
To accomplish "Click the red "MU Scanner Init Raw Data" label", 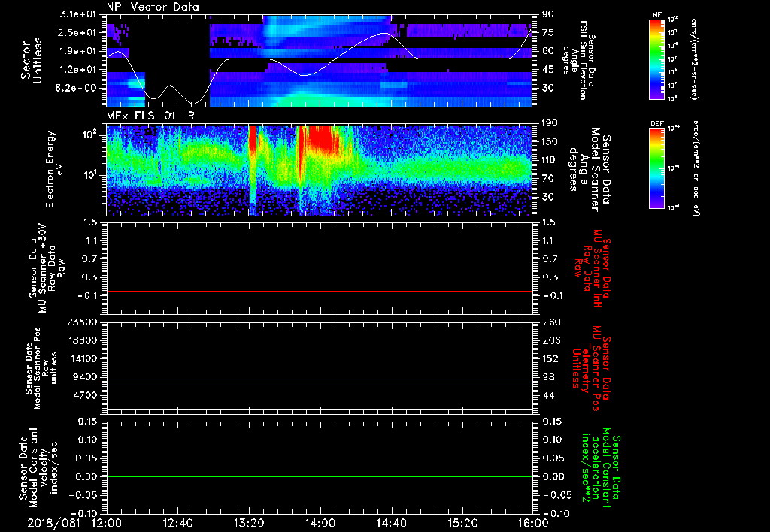I will click(x=593, y=268).
